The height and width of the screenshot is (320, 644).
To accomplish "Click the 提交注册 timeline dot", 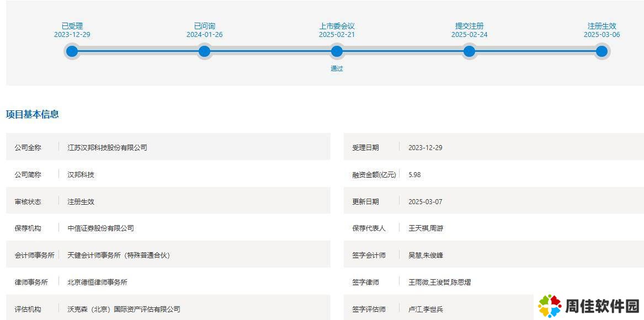I will pyautogui.click(x=469, y=51).
